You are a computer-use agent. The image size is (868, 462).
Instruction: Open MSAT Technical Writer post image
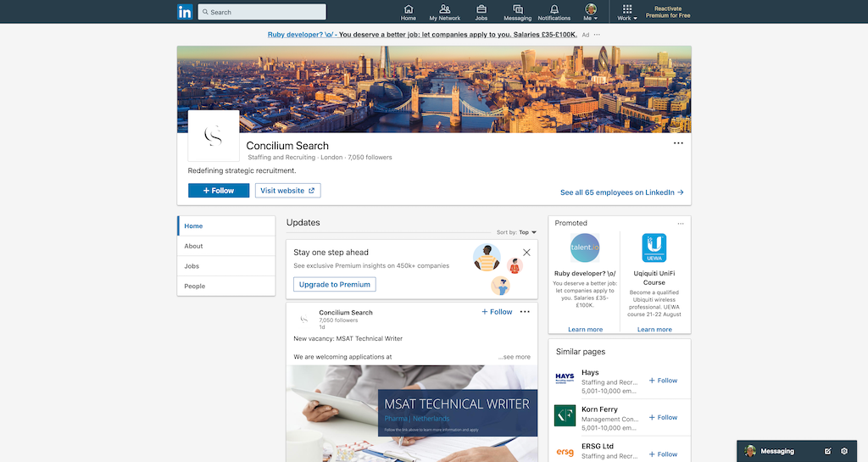[x=412, y=414]
